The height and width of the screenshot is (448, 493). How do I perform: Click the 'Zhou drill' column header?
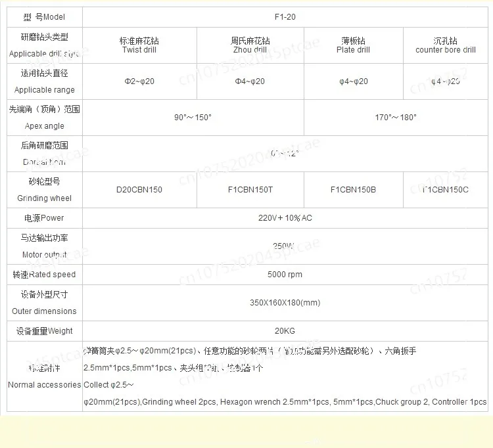pyautogui.click(x=250, y=45)
